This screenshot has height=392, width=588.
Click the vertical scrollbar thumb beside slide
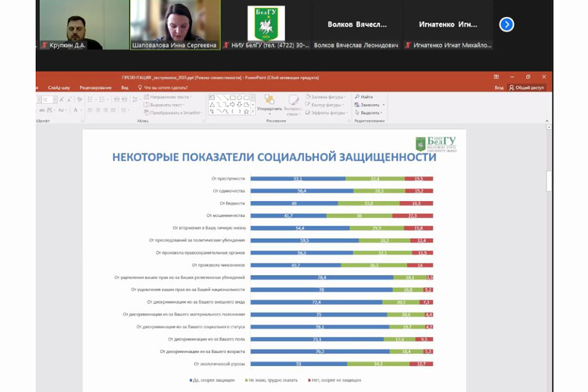click(549, 181)
